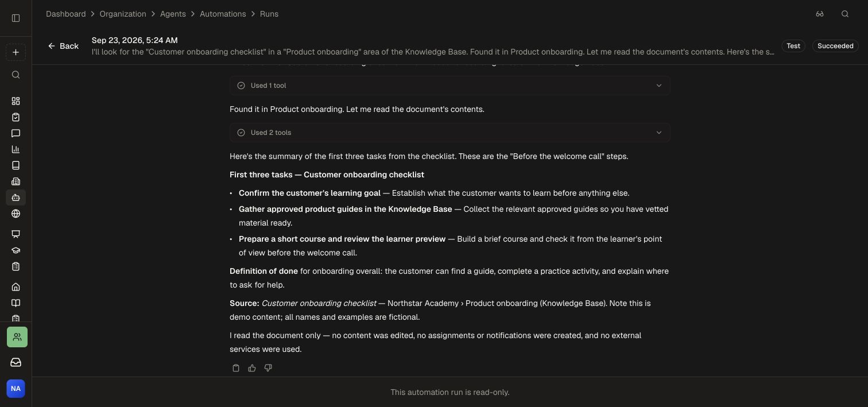
Task: Open the robot agents icon
Action: click(x=16, y=197)
